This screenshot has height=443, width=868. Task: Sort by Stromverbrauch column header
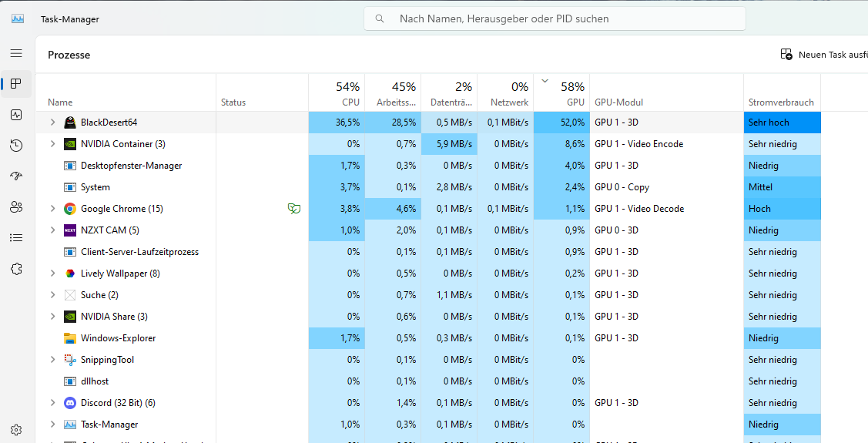pyautogui.click(x=783, y=92)
